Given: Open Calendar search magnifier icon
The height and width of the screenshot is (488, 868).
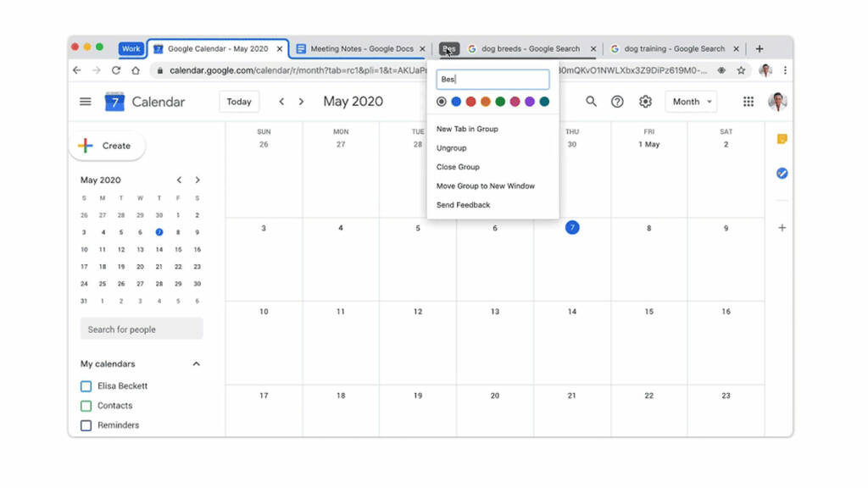Looking at the screenshot, I should [591, 102].
